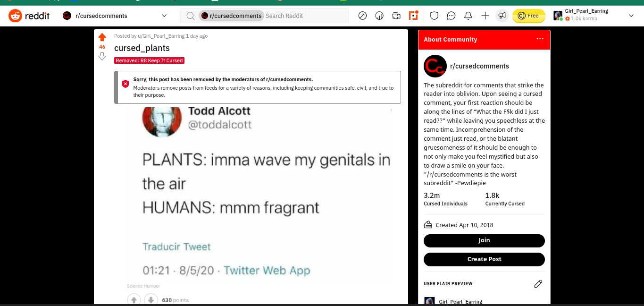The image size is (644, 306).
Task: Open the Reddit Live video icon
Action: [396, 16]
